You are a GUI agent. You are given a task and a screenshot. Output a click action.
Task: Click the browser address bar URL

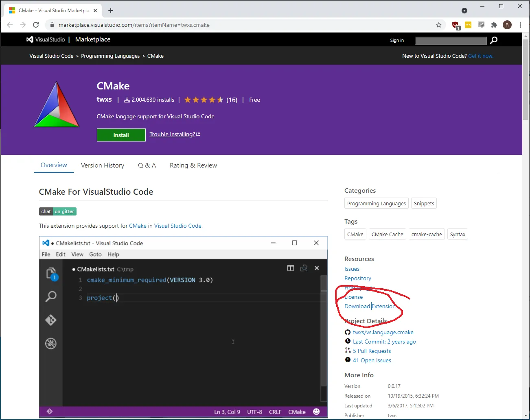(134, 25)
